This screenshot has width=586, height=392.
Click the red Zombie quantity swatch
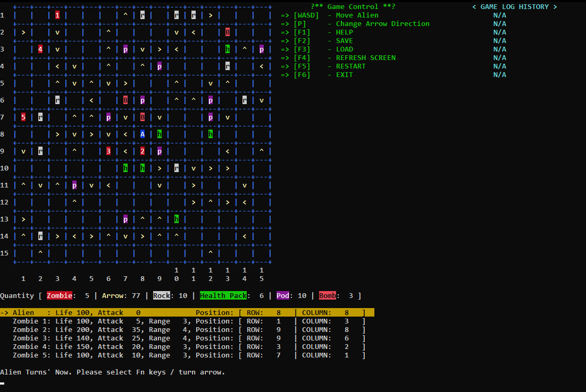click(x=59, y=295)
